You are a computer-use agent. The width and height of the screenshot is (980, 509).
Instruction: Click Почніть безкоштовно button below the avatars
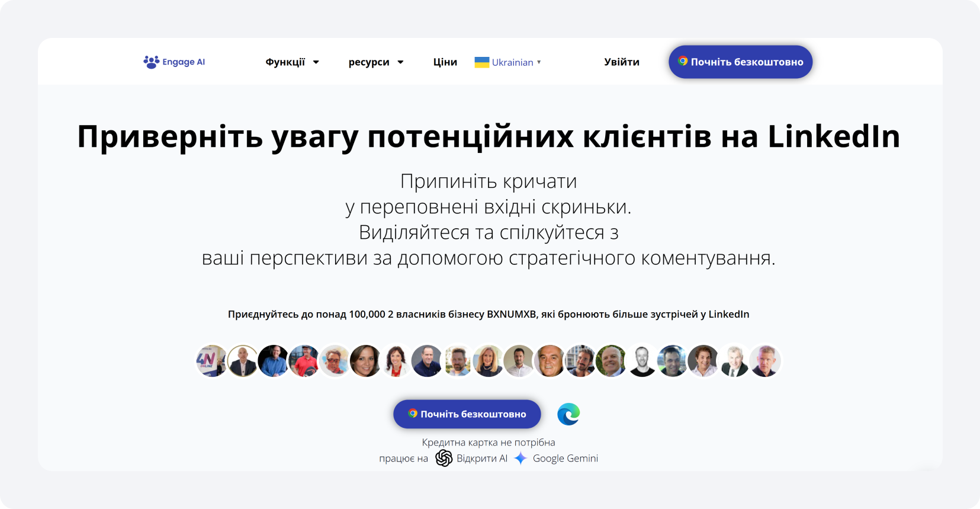467,414
